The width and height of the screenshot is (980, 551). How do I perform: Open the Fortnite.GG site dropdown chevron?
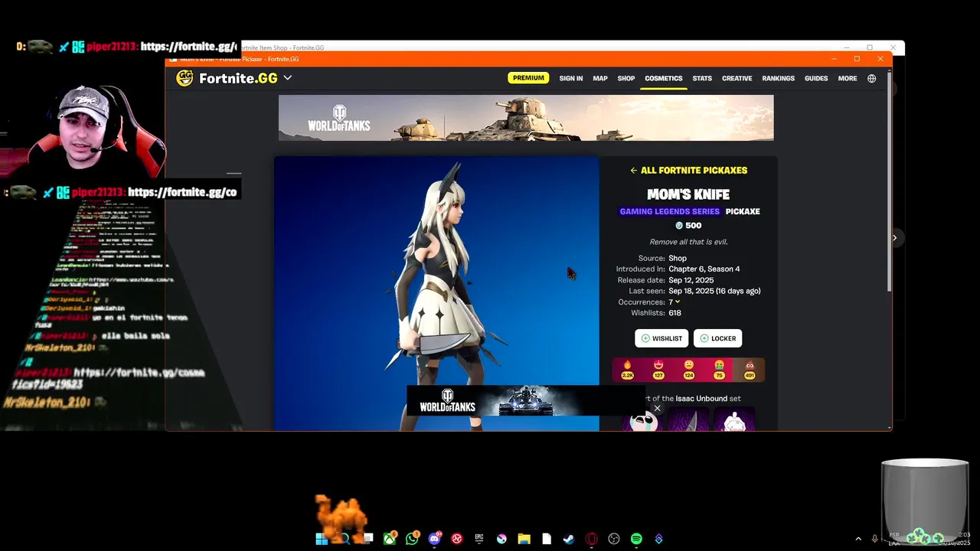click(x=288, y=78)
